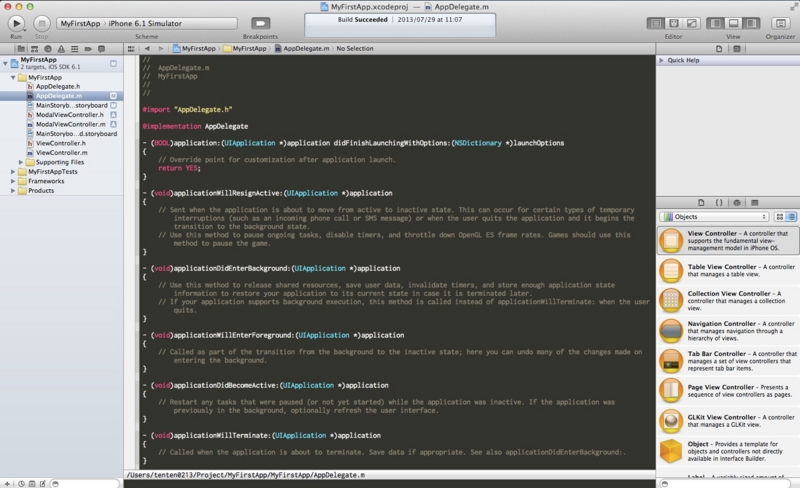
Task: Switch to the Version editor
Action: [x=691, y=23]
